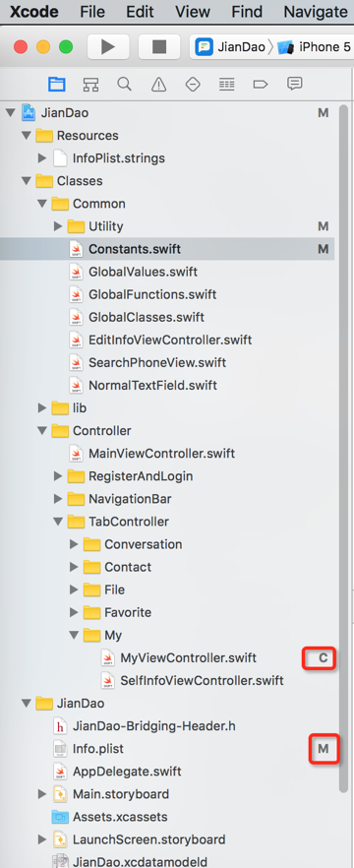Image resolution: width=354 pixels, height=868 pixels.
Task: Show the Symbol navigator hierarchy icon
Action: (x=90, y=85)
